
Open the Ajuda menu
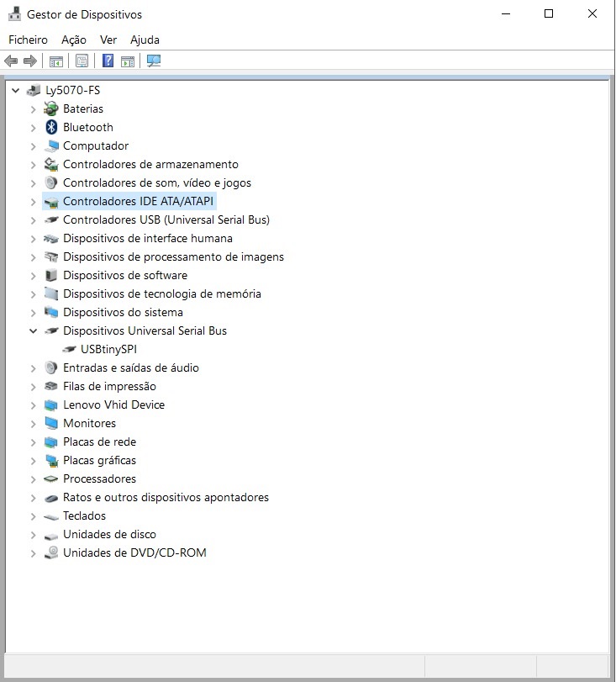tap(145, 40)
